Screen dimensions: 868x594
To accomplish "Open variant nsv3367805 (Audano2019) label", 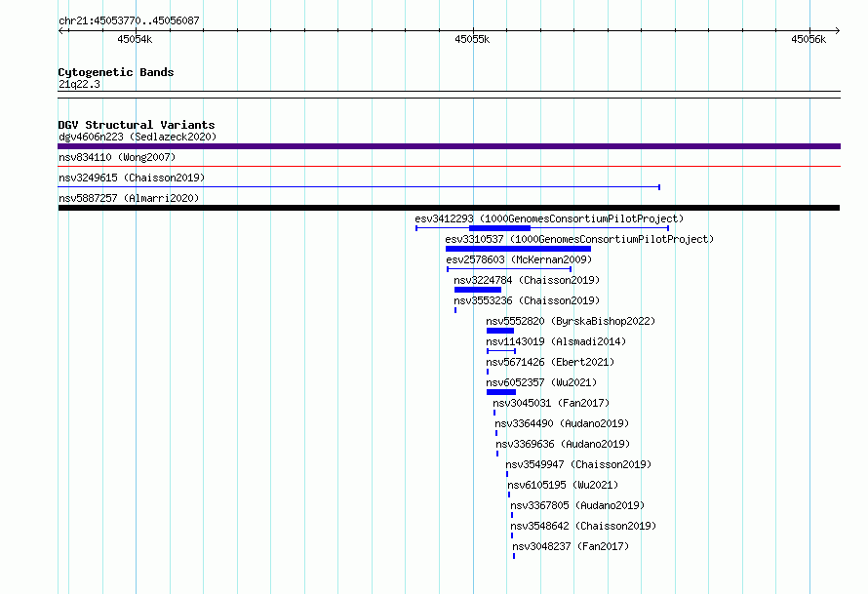I will pos(577,505).
